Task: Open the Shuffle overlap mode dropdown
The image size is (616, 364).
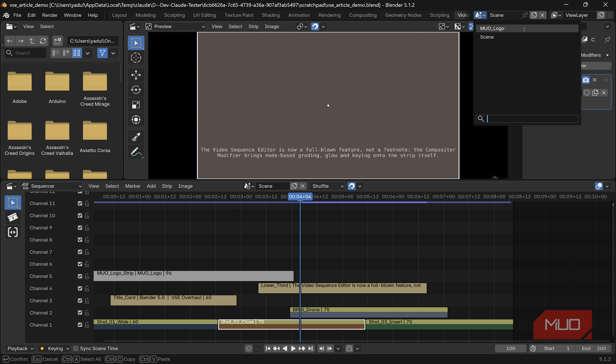Action: click(x=327, y=186)
